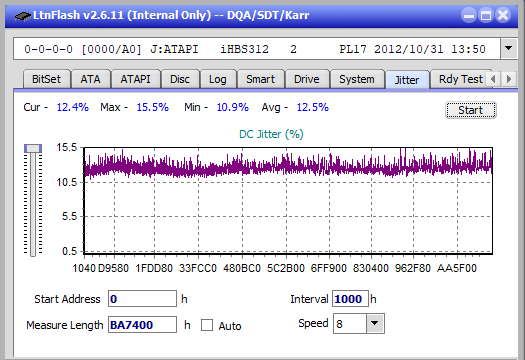Select the Smart tab
The width and height of the screenshot is (525, 360).
[x=260, y=79]
